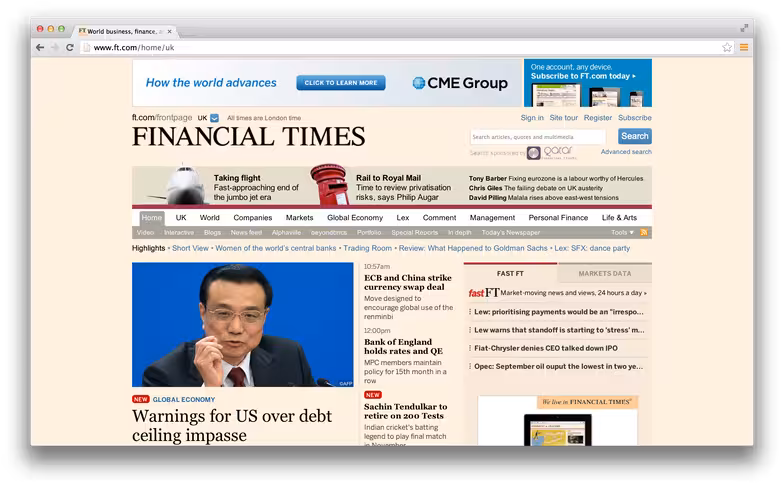This screenshot has height=488, width=784.
Task: Open Sachin Tendulkar retire headline
Action: pos(406,411)
